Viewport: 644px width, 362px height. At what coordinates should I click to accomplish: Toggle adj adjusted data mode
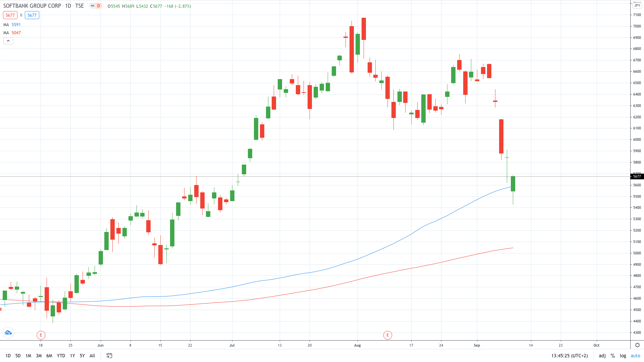602,356
